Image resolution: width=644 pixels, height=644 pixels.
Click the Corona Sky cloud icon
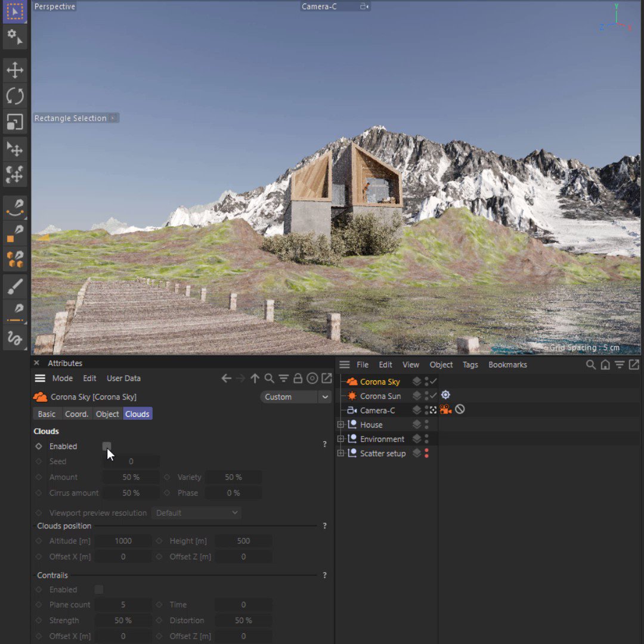[x=351, y=382]
